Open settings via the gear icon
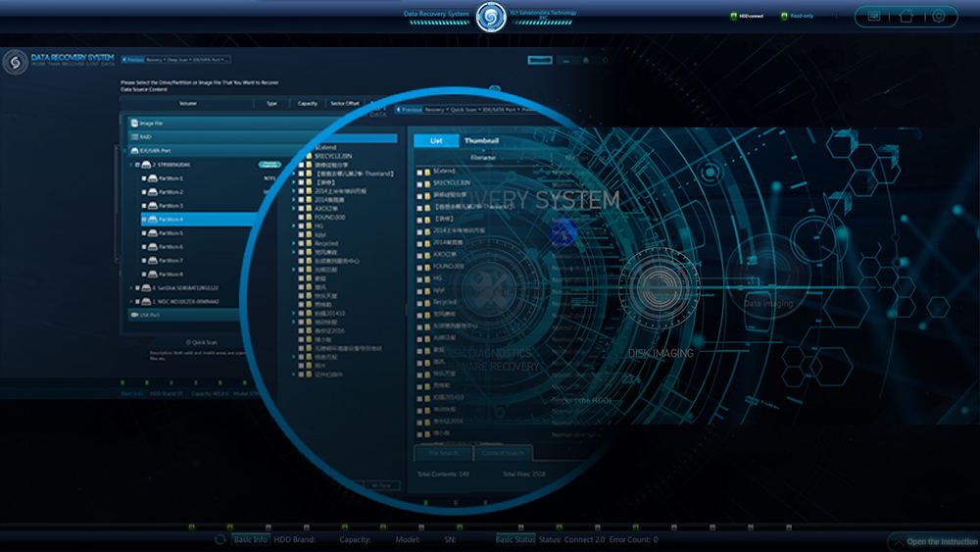 pyautogui.click(x=938, y=16)
